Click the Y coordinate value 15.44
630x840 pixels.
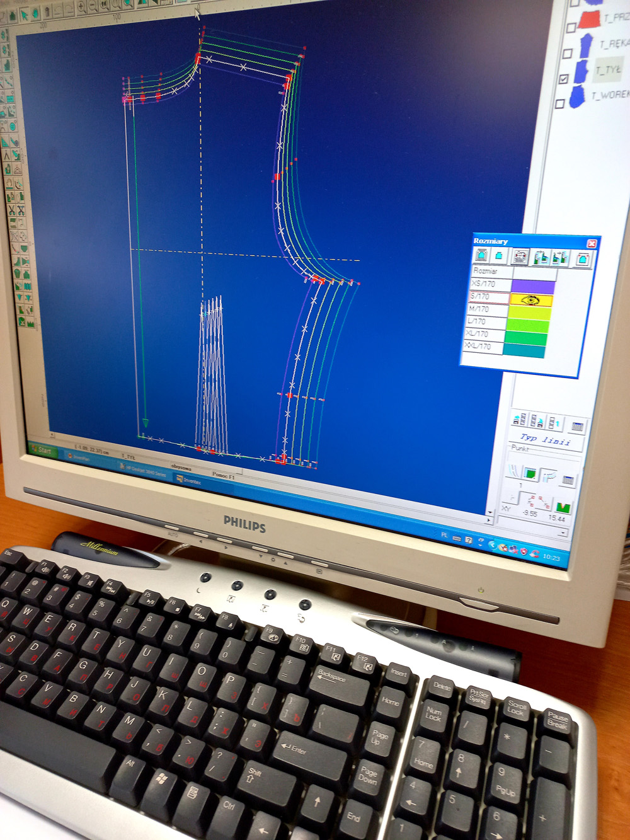(x=556, y=519)
